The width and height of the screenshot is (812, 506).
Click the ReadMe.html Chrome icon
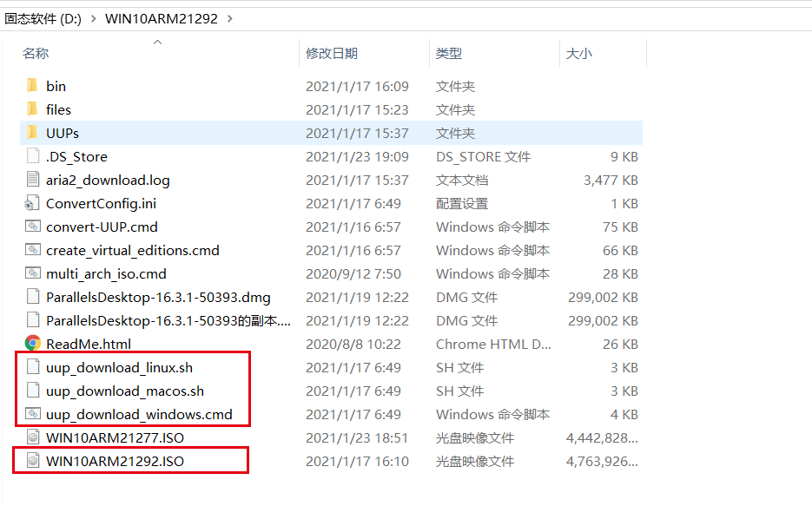point(32,344)
